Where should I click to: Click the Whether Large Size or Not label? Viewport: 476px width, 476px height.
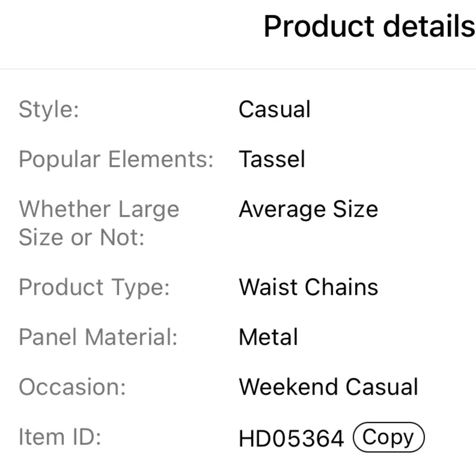click(x=99, y=223)
